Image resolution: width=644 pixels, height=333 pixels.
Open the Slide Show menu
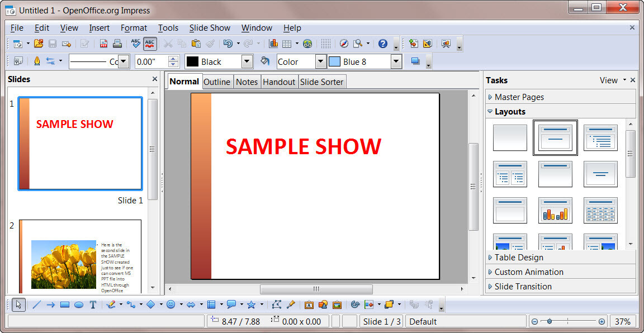210,28
